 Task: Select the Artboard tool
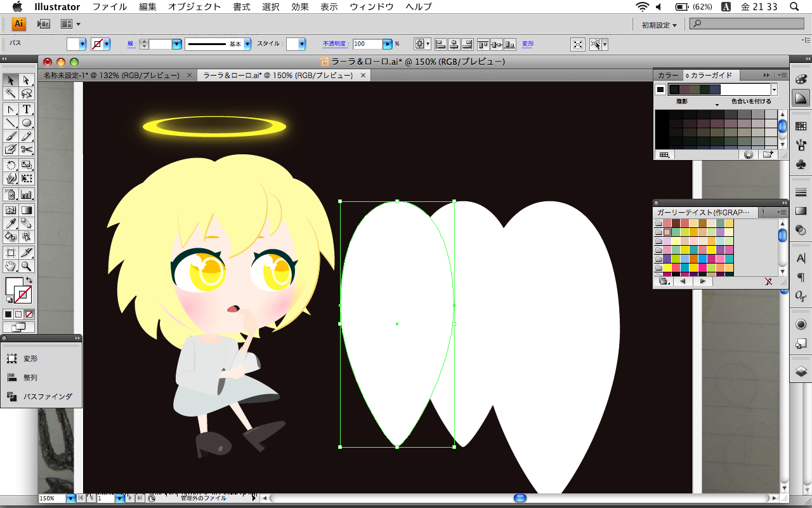11,253
